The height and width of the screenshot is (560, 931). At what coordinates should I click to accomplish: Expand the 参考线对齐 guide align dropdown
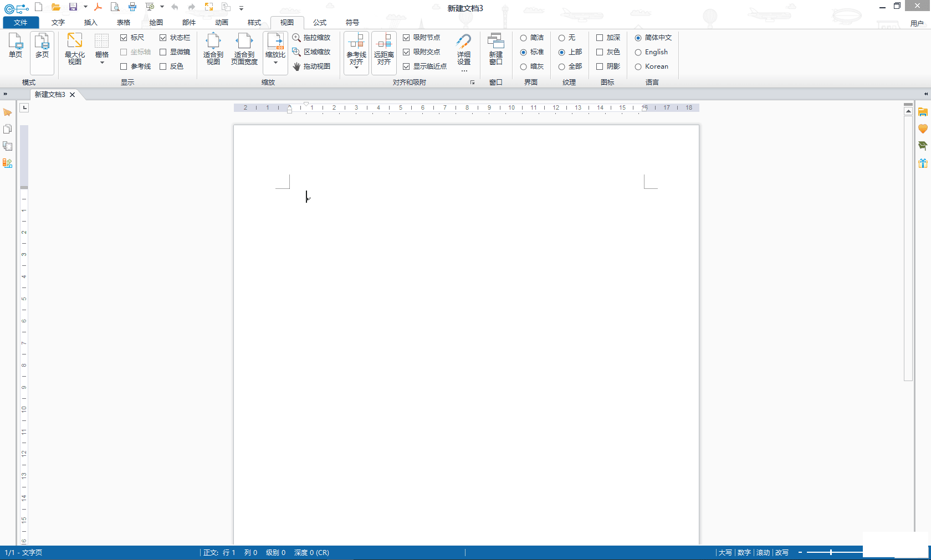(356, 67)
